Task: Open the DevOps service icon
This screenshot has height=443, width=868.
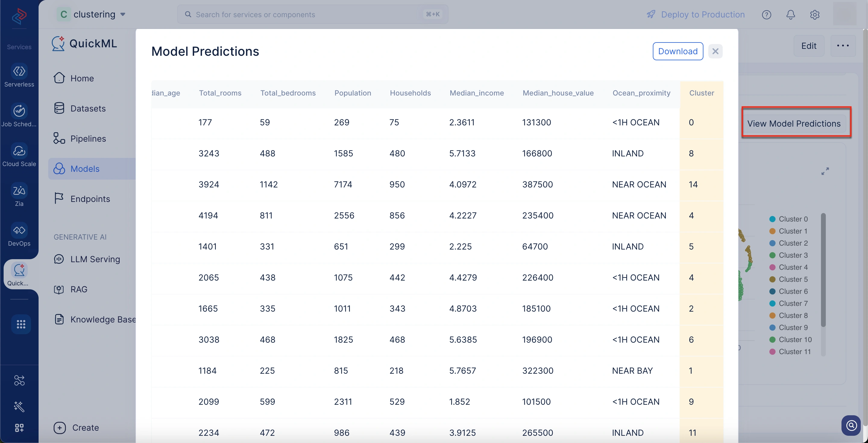Action: (x=19, y=231)
